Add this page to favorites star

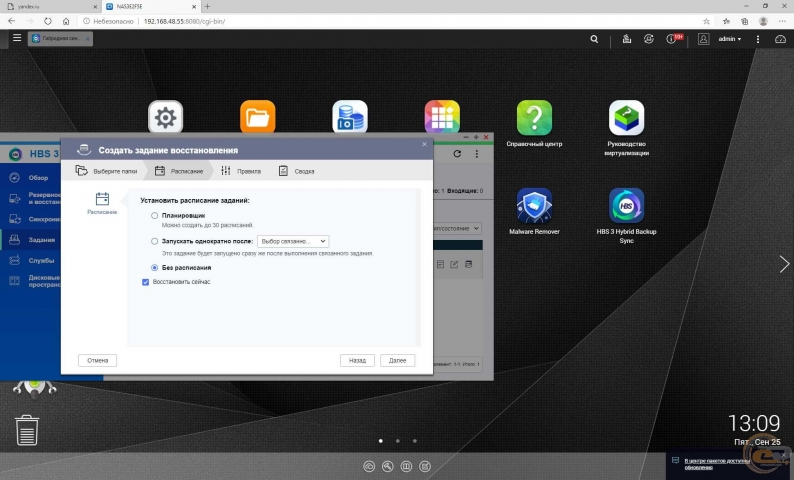(706, 21)
